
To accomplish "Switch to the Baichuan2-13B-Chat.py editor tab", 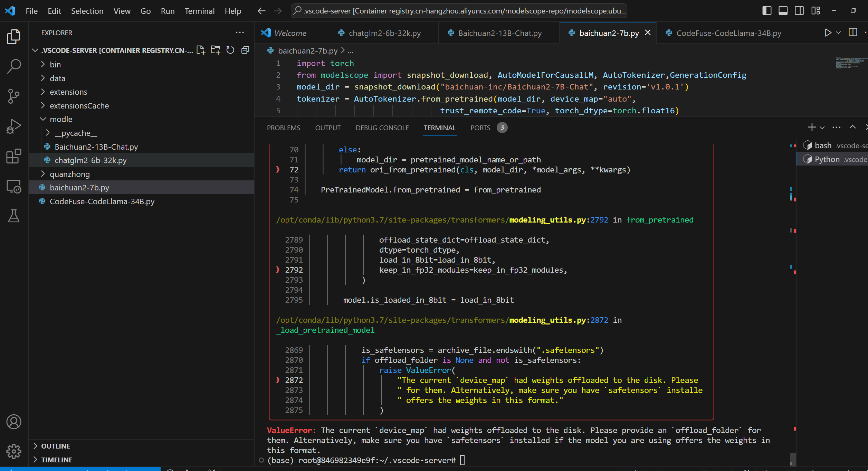I will pos(499,33).
